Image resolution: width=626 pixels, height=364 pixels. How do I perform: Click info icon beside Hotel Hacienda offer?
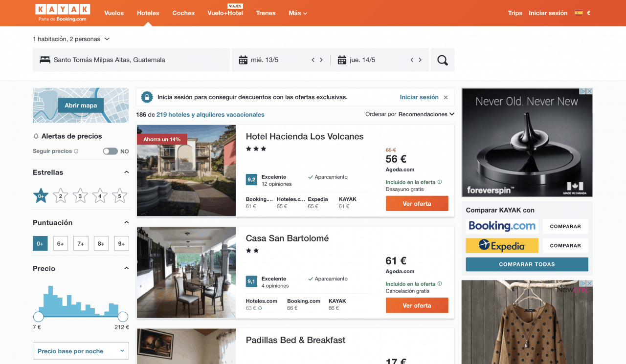440,182
